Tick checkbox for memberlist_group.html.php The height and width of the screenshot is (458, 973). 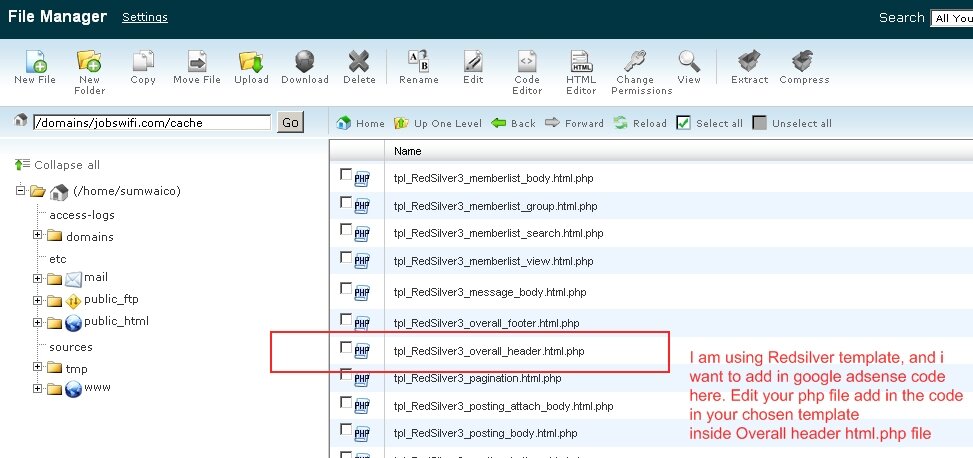tap(346, 202)
